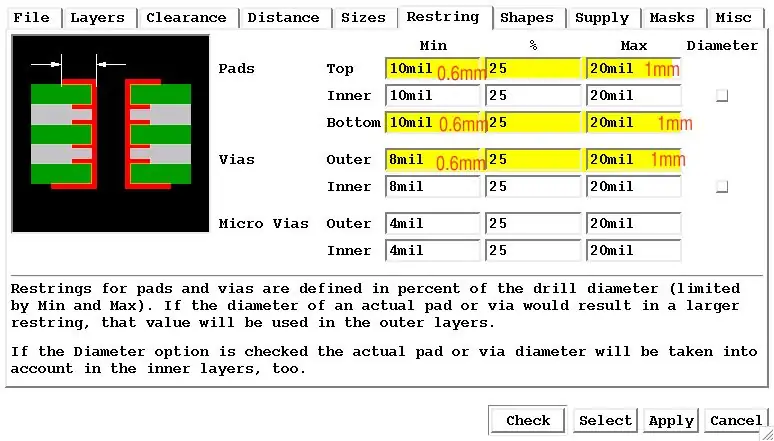
Task: Focus Pads Top Min field
Action: coord(432,69)
